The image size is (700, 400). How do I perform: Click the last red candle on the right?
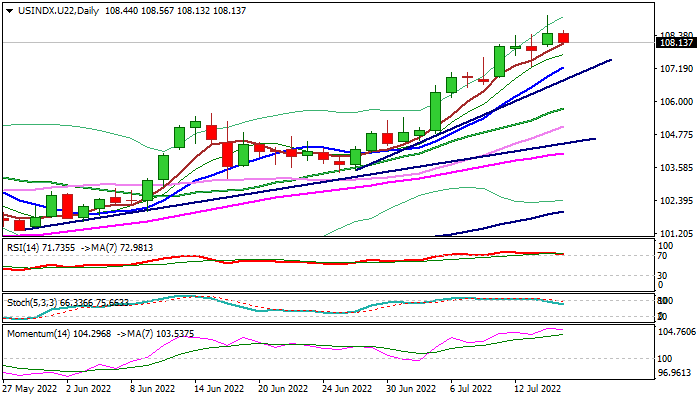click(x=564, y=38)
